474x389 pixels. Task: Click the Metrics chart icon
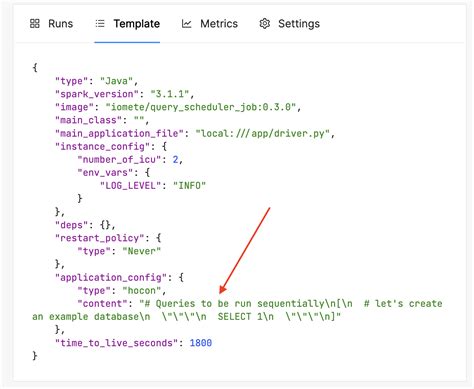pos(186,24)
